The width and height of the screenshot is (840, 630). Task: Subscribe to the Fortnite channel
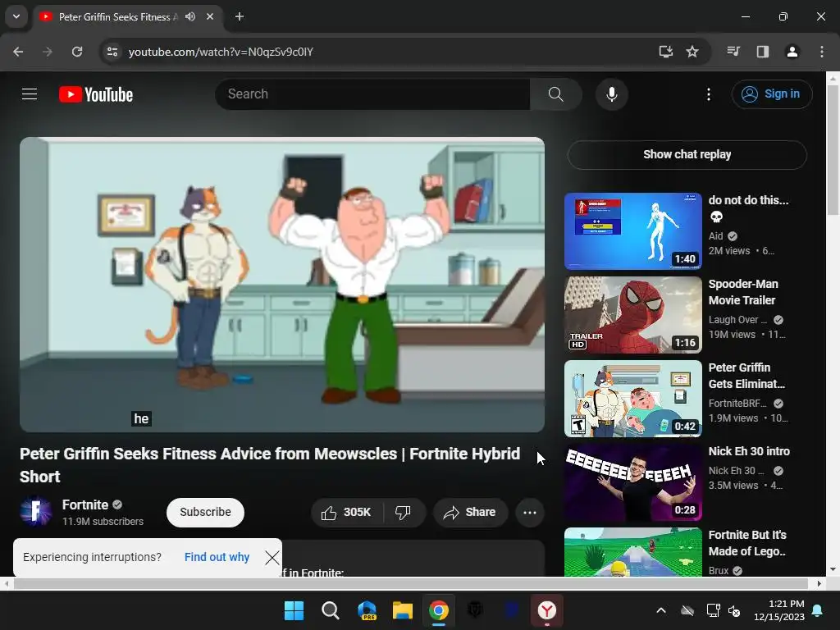[205, 513]
